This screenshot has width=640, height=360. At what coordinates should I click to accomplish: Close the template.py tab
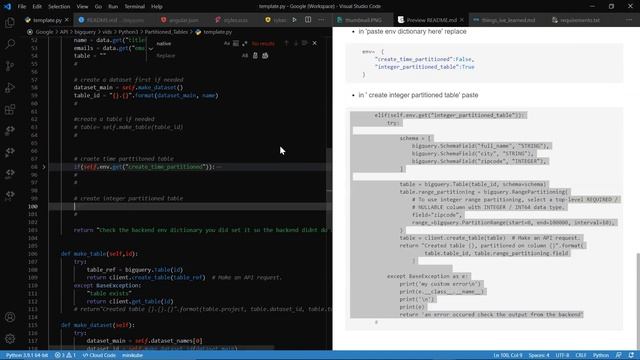(67, 20)
